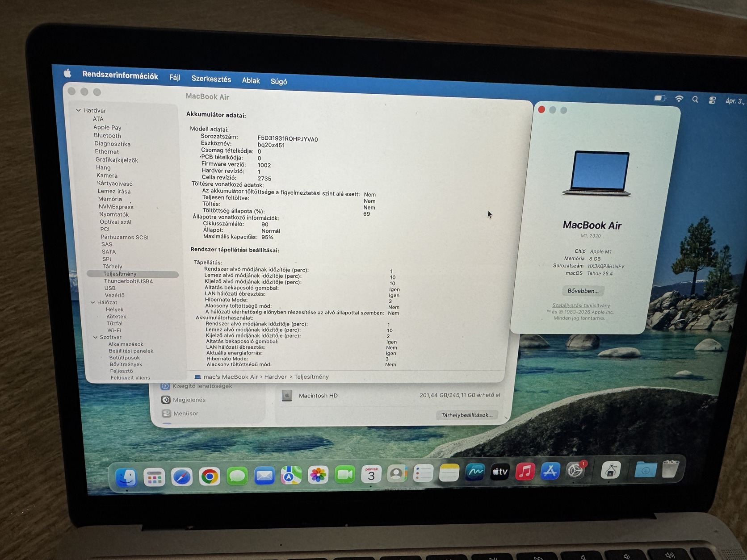Open the Szerkesztés menu
The width and height of the screenshot is (747, 560).
(x=211, y=79)
